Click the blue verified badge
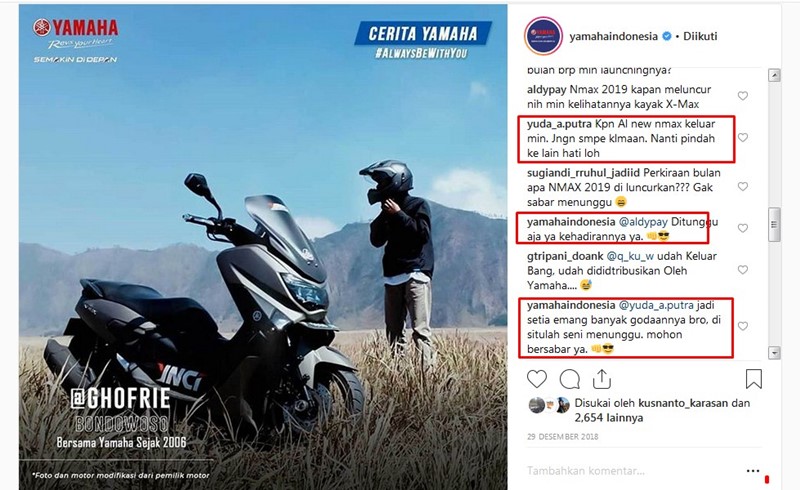 (666, 36)
